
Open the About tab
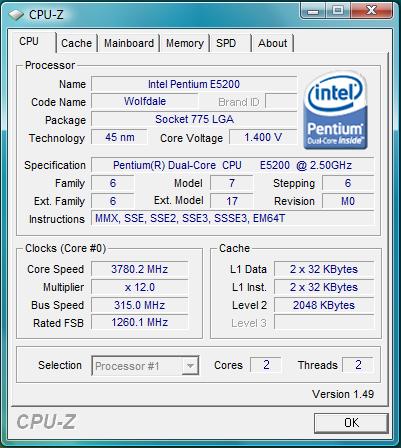click(x=272, y=43)
